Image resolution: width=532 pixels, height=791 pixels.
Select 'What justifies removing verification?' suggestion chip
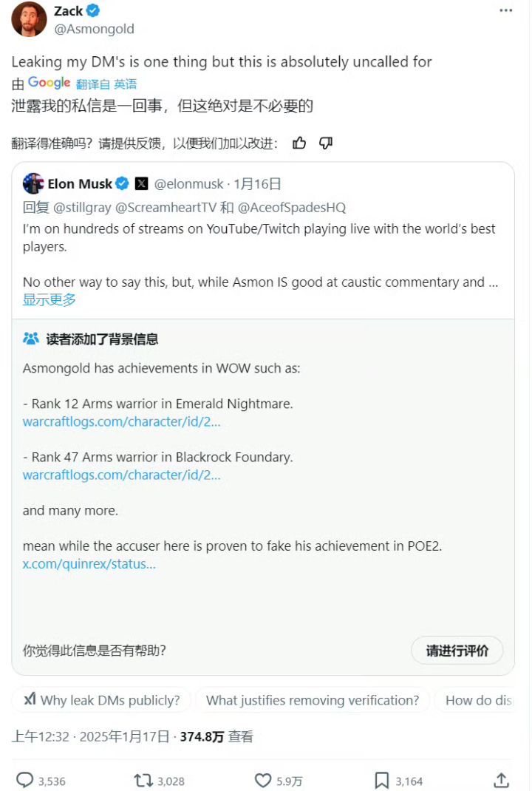click(x=313, y=700)
